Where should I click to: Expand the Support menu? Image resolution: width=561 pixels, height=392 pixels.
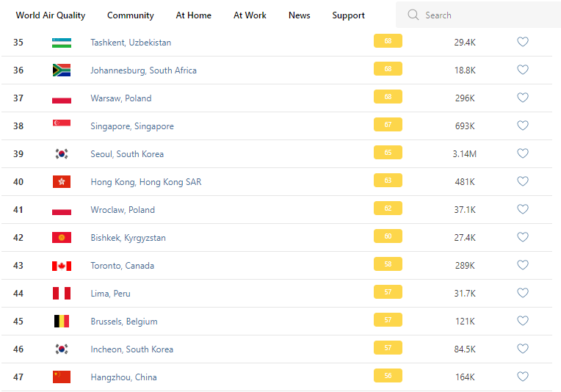coord(348,15)
